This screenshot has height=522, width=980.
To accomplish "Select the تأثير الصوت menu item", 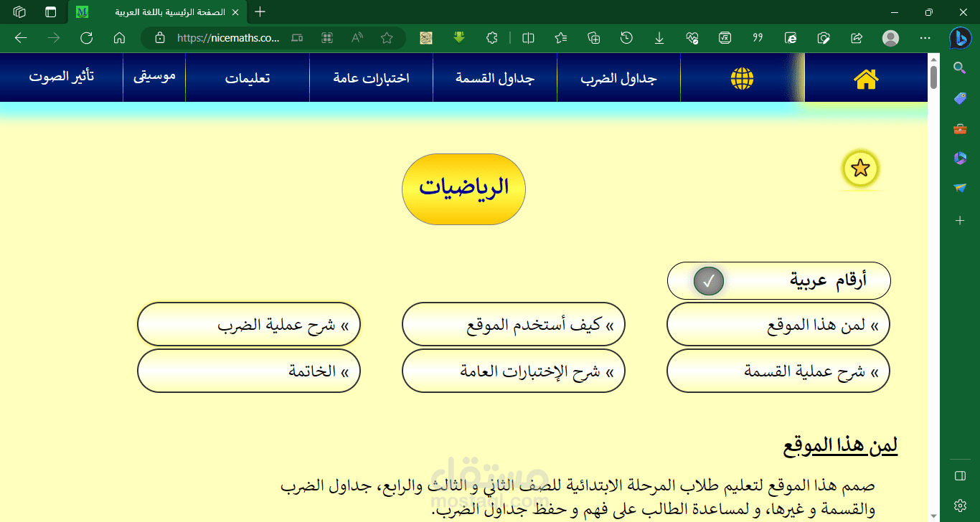I will [62, 76].
